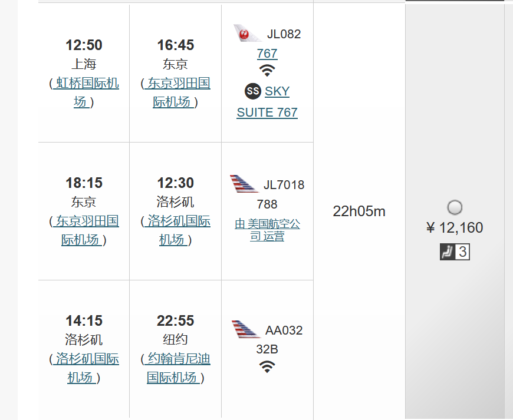Click the ¥12,160 price text

pos(455,228)
